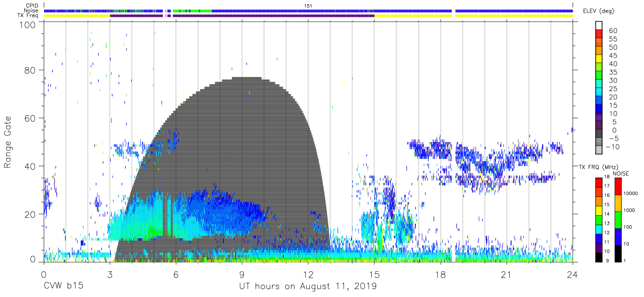The width and height of the screenshot is (644, 297).
Task: Click the elevation colorbar label '25'
Action: point(613,89)
